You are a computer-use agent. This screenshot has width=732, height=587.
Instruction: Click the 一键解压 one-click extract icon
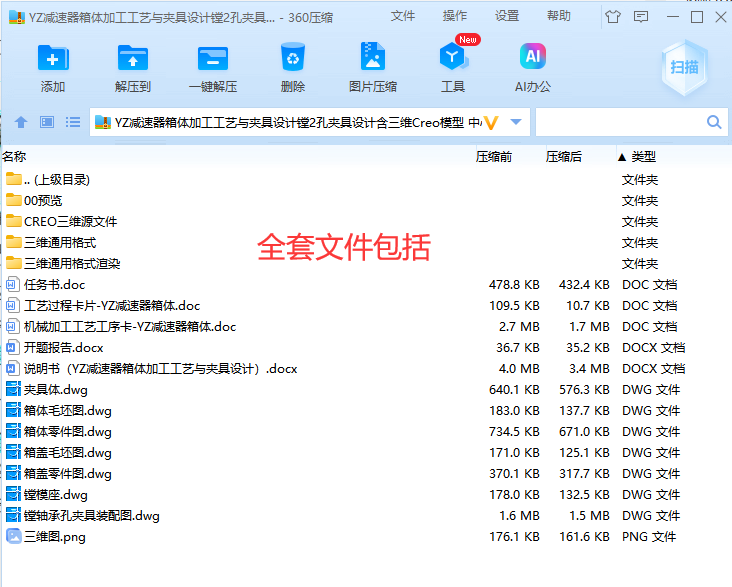[212, 58]
